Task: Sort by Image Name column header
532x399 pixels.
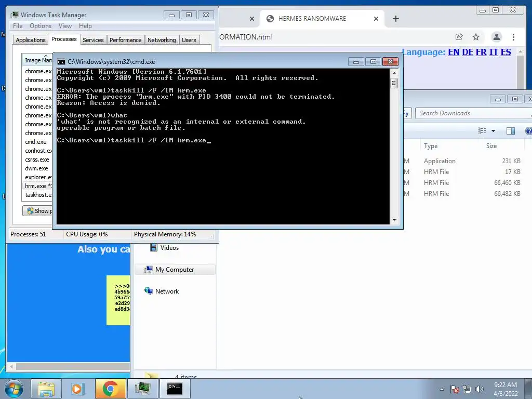Action: (37, 60)
